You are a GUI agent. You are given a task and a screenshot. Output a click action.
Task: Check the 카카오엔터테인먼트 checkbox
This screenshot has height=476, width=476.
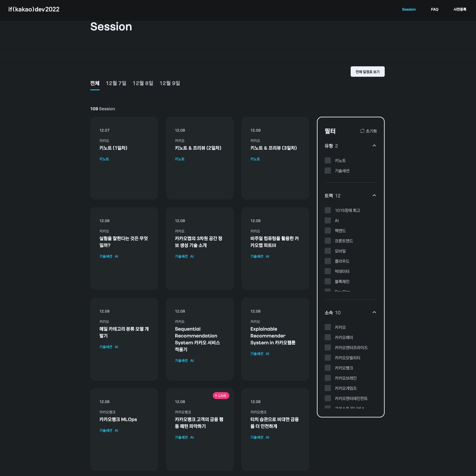tap(328, 398)
